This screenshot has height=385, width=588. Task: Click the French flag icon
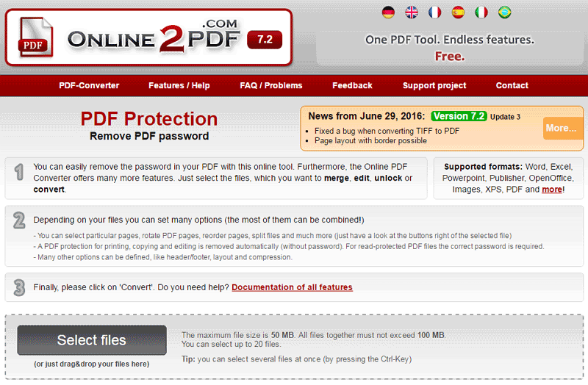(434, 12)
